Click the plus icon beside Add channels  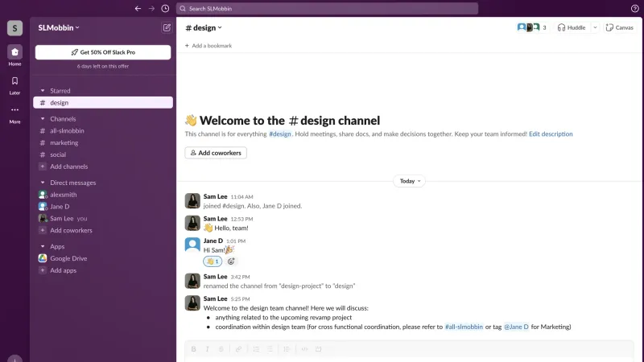pyautogui.click(x=43, y=167)
